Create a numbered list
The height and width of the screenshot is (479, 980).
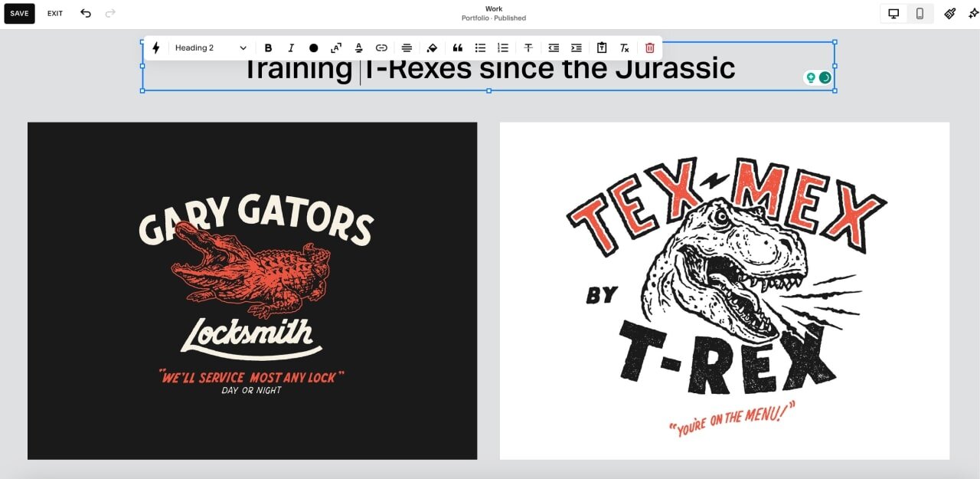coord(503,48)
